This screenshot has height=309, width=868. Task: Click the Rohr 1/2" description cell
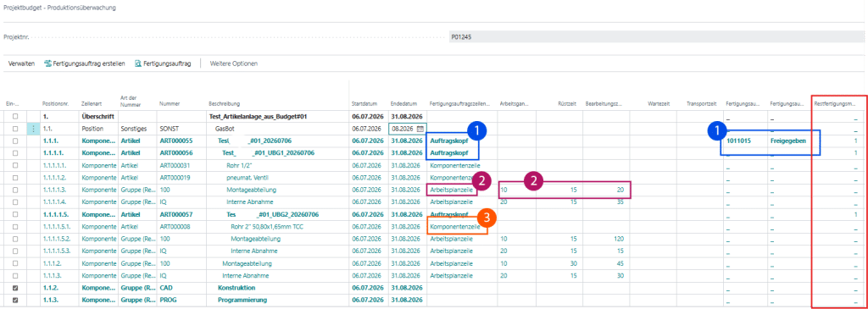click(240, 165)
